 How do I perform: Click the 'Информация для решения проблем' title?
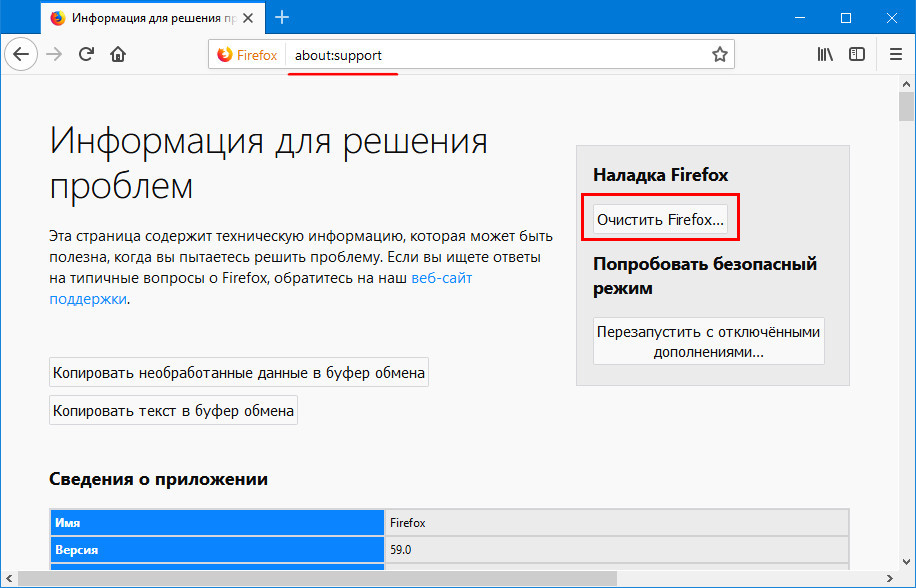click(x=268, y=163)
